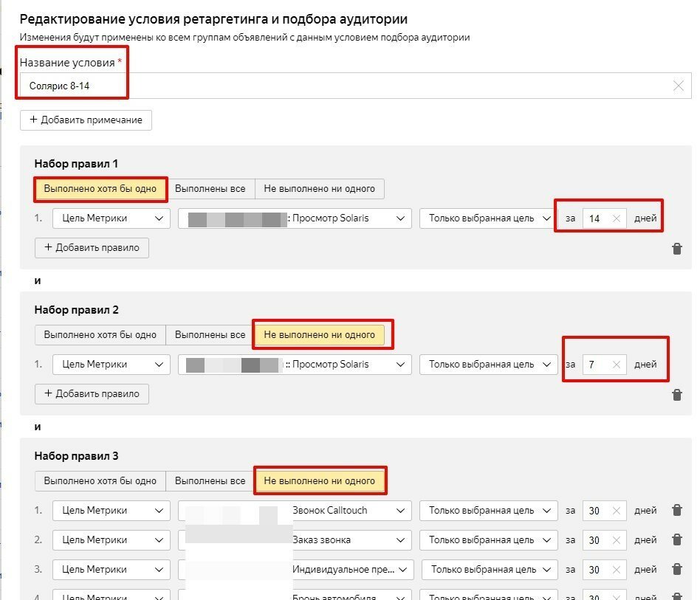The image size is (700, 600).
Task: Click 'Добавить примечание' button
Action: 86,120
